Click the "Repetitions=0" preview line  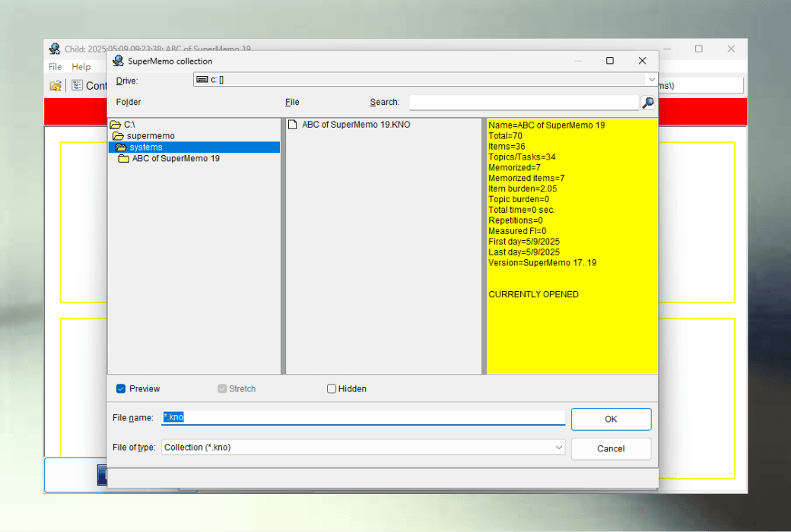point(516,220)
